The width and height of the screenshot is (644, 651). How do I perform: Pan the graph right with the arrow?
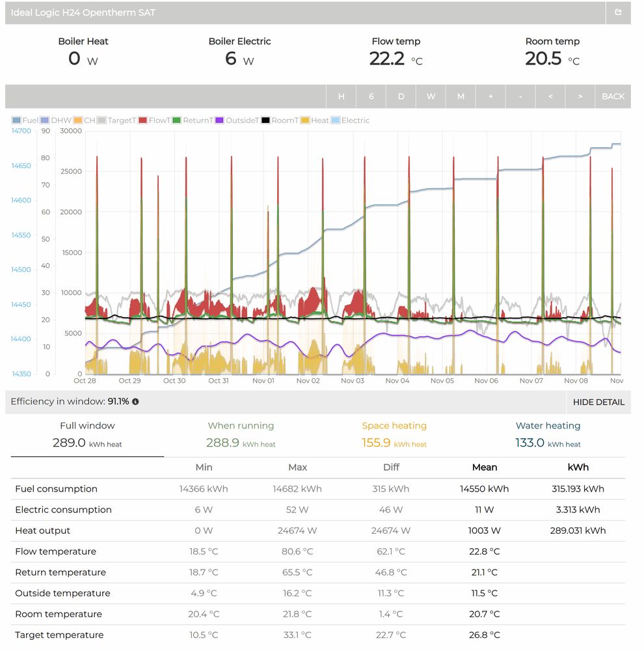(x=580, y=96)
